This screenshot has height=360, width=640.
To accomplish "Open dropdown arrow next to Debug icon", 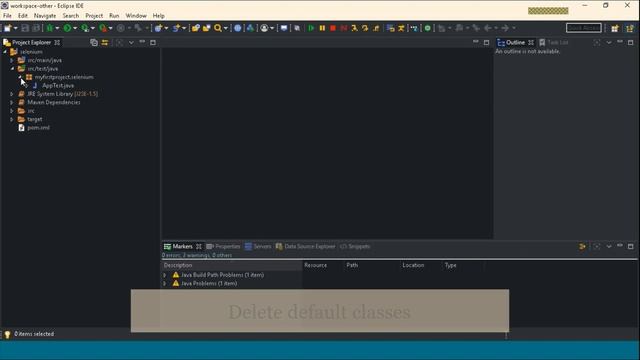I will pyautogui.click(x=57, y=28).
